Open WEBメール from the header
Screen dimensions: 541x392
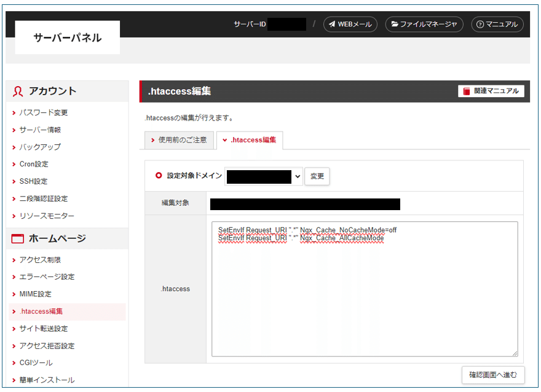click(350, 24)
